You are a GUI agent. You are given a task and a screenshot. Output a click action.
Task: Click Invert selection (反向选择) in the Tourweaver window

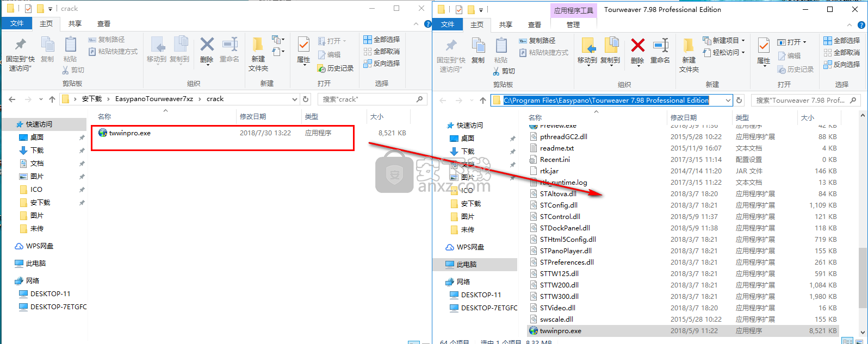(x=842, y=64)
